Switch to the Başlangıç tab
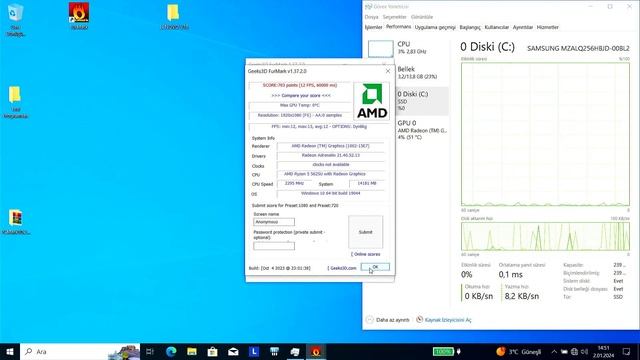The height and width of the screenshot is (360, 640). pyautogui.click(x=470, y=27)
